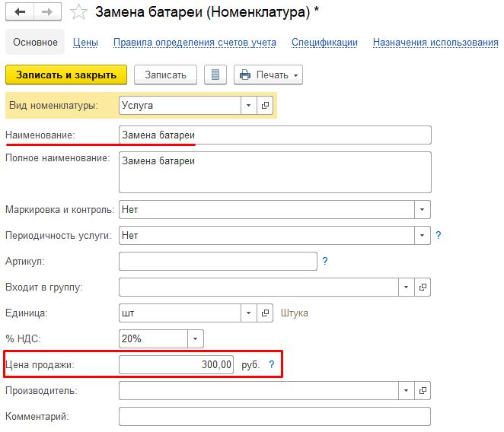Focus the Комментарий input field
This screenshot has height=432, width=504.
(275, 417)
